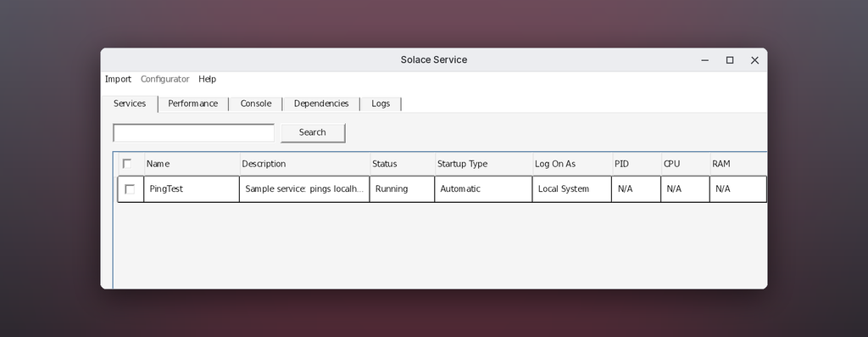
Task: Maximize the Solace Service window
Action: (730, 60)
